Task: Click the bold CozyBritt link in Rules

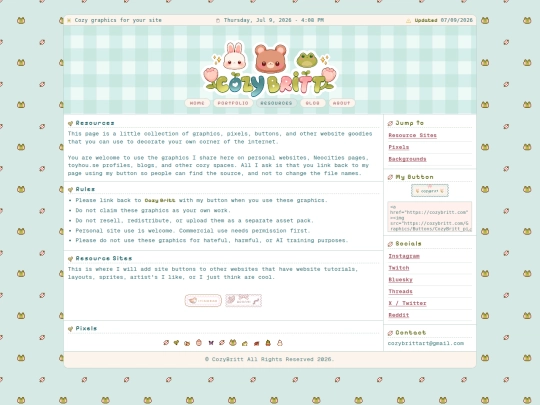Action: pos(160,200)
